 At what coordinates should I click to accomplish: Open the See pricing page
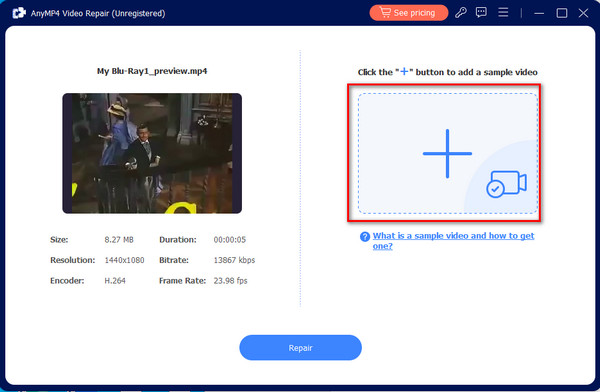tap(408, 13)
